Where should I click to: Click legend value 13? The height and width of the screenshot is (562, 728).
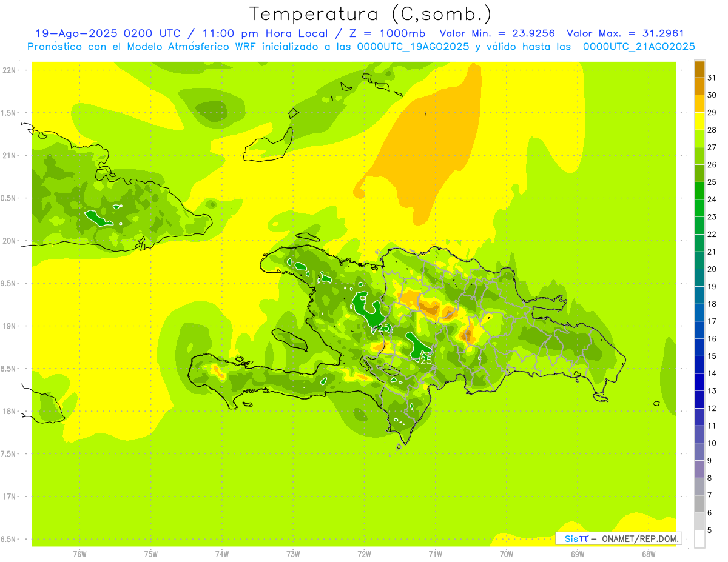712,391
